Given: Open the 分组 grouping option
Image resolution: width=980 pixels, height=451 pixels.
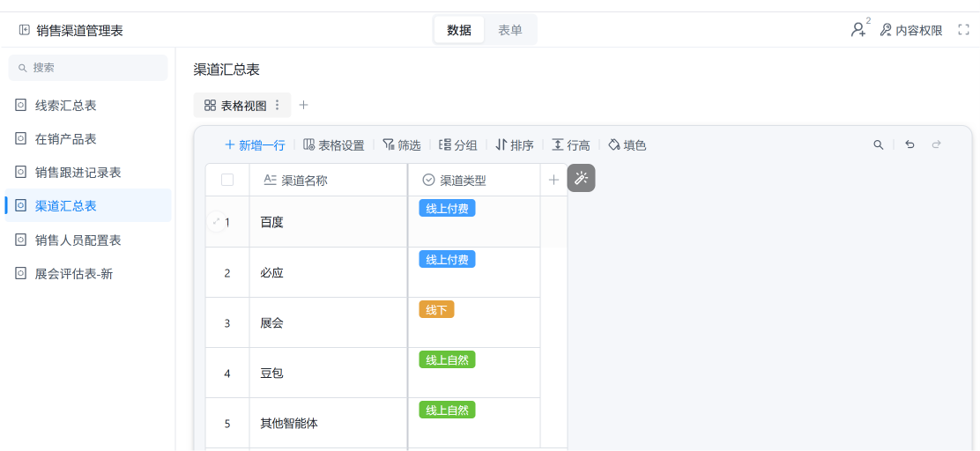Looking at the screenshot, I should pos(458,145).
